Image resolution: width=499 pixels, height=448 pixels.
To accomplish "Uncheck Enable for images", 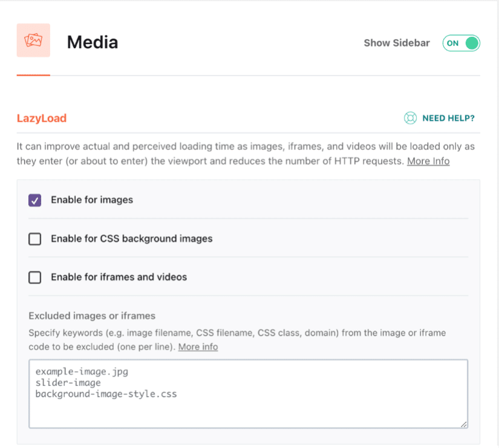I will coord(34,200).
